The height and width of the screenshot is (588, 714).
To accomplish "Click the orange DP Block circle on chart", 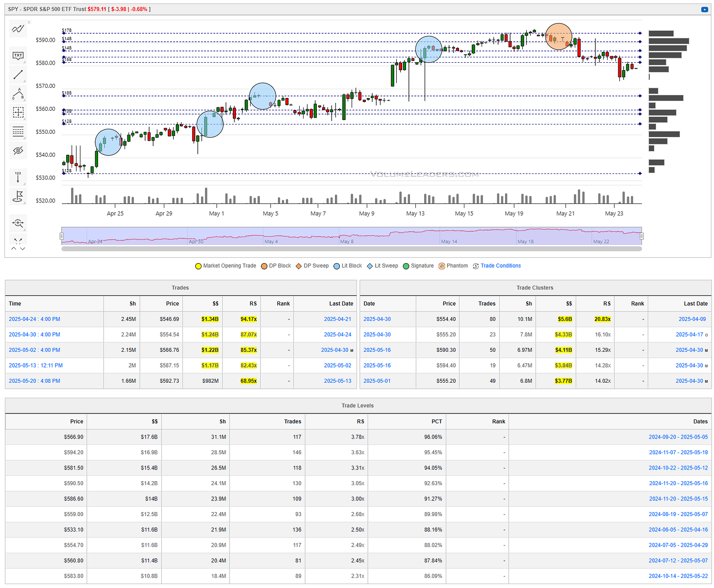I will pyautogui.click(x=559, y=37).
